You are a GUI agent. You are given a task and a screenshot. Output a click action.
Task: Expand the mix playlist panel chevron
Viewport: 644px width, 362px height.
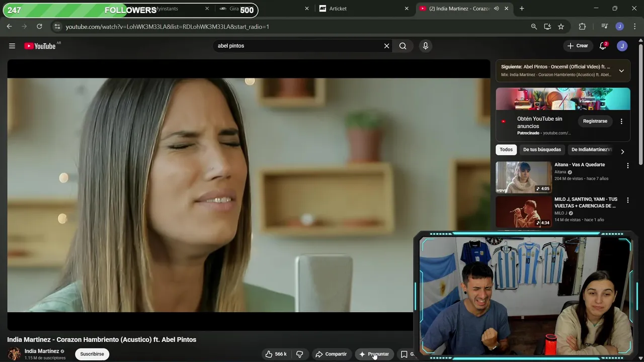[621, 71]
